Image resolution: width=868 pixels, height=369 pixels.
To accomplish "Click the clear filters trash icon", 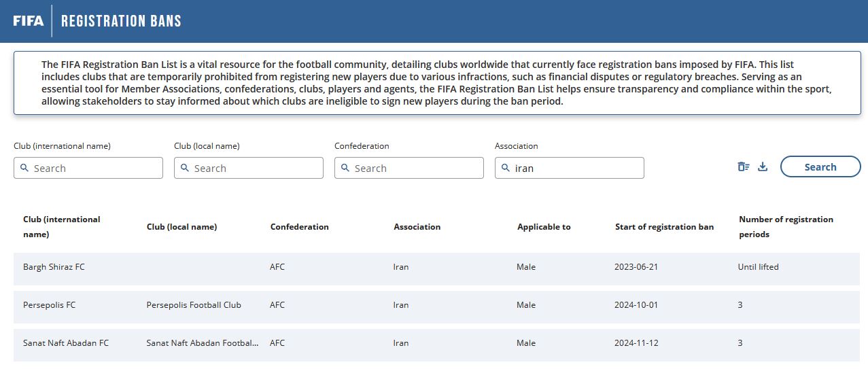I will point(743,167).
